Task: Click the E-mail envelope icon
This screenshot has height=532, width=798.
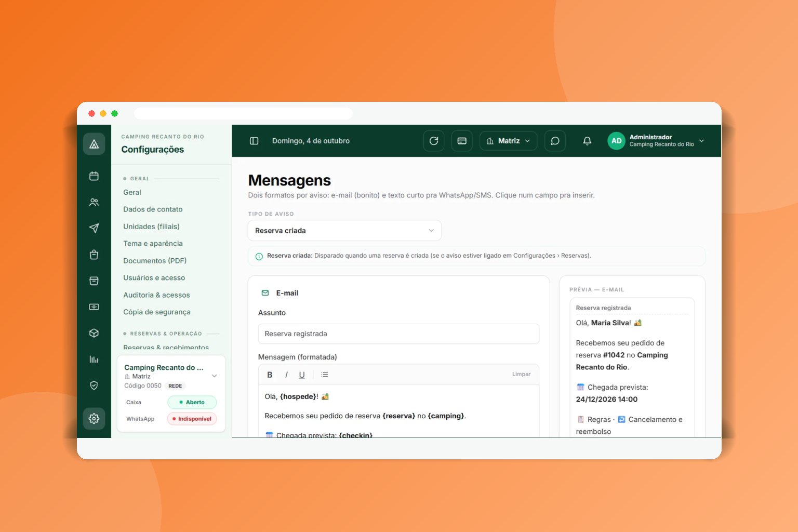Action: (x=265, y=293)
